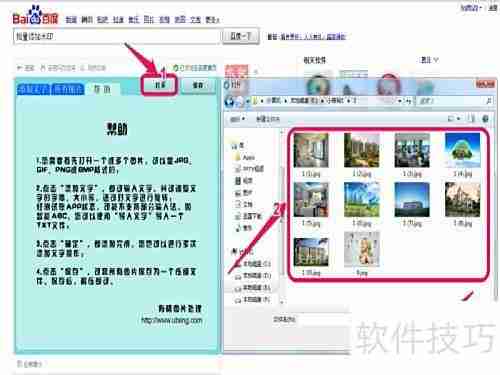Click the refresh icon beside address bar
This screenshot has width=500, height=375.
408,101
